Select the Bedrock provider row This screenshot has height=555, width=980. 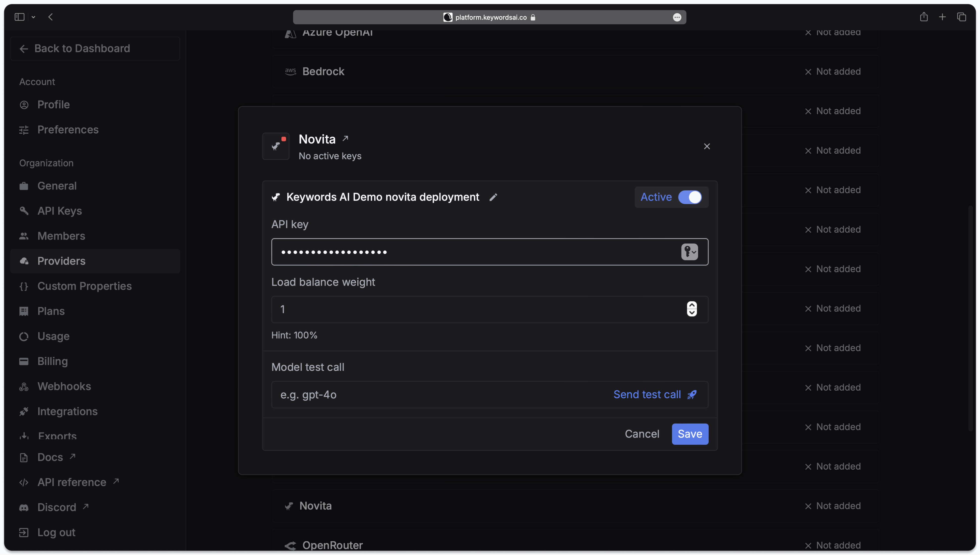click(x=575, y=72)
